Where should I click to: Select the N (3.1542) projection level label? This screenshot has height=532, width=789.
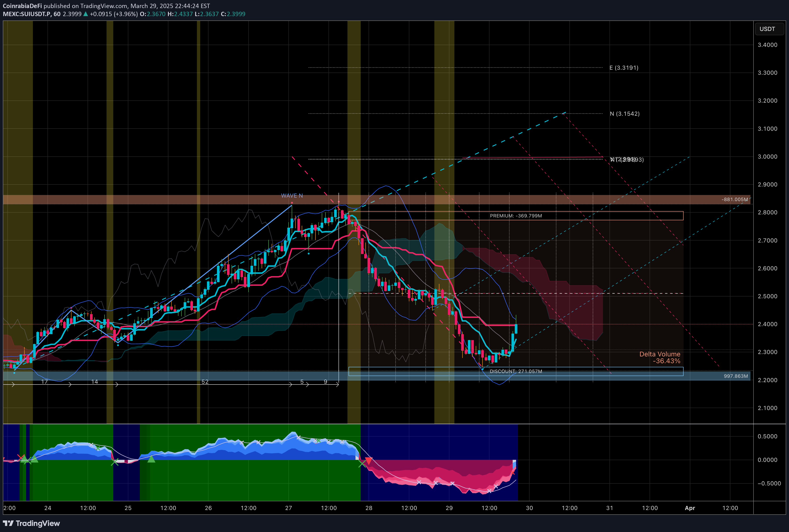(x=625, y=114)
